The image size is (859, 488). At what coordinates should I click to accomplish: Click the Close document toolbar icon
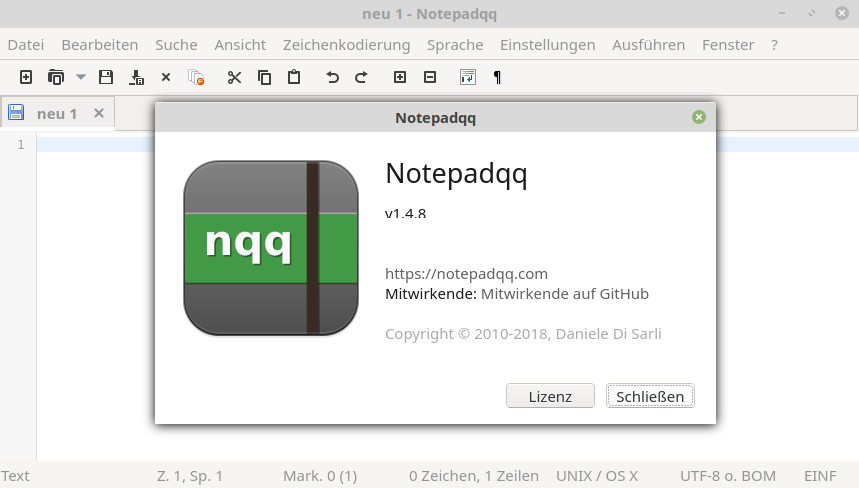[166, 77]
